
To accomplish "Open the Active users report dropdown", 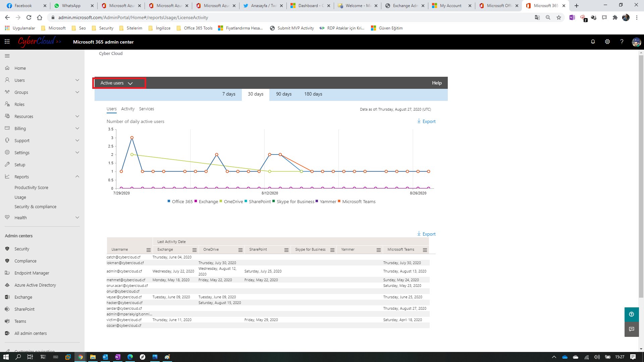I will (x=119, y=83).
